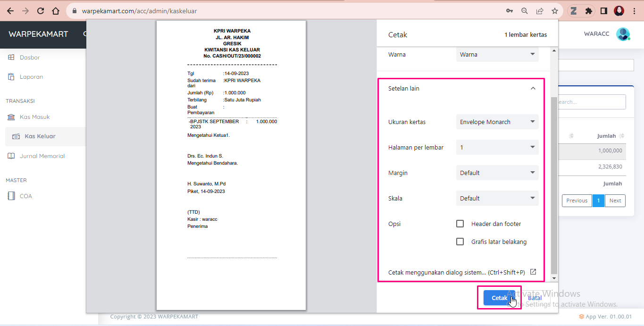Click the WARPEKAMART brand logo
The height and width of the screenshot is (326, 644).
click(38, 34)
